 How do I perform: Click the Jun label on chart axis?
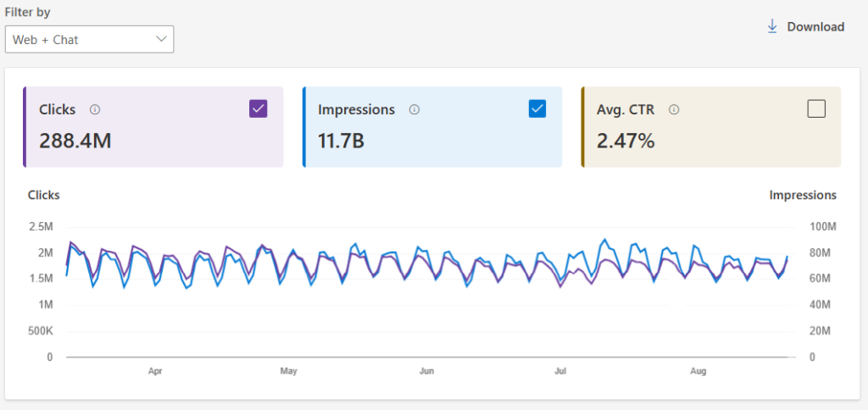(x=426, y=371)
